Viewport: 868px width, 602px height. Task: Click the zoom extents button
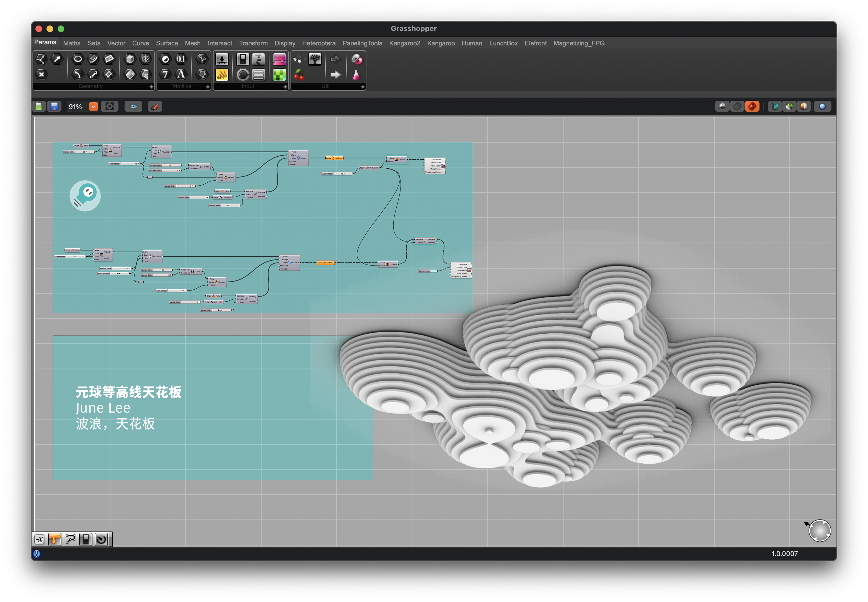point(109,107)
